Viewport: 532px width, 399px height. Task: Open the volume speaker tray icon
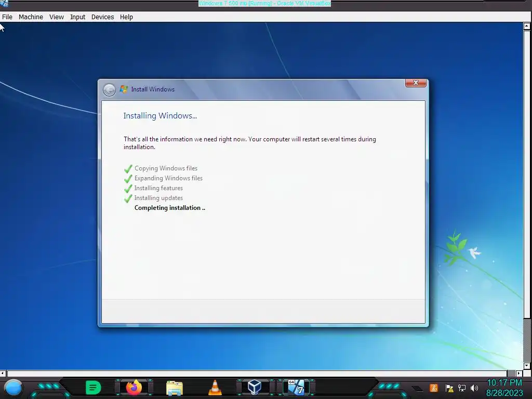pos(474,388)
